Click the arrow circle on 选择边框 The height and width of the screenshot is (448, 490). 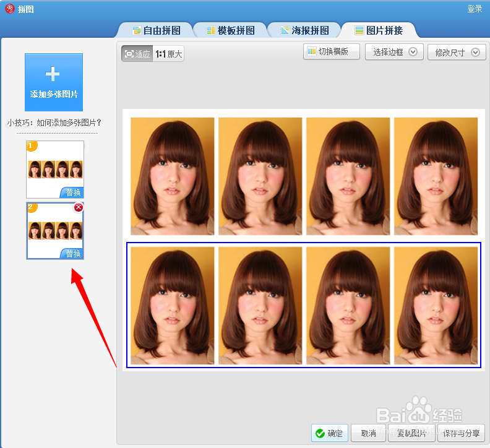click(x=413, y=52)
